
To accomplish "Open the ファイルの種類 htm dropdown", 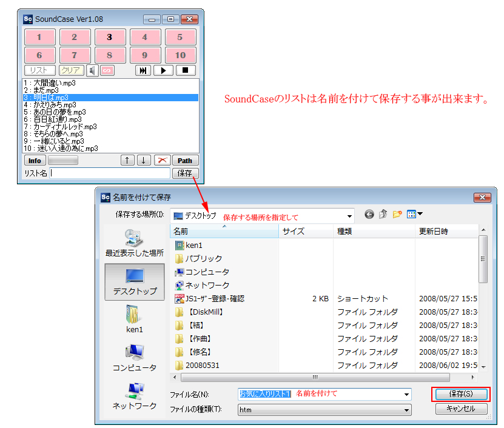I will pos(324,410).
